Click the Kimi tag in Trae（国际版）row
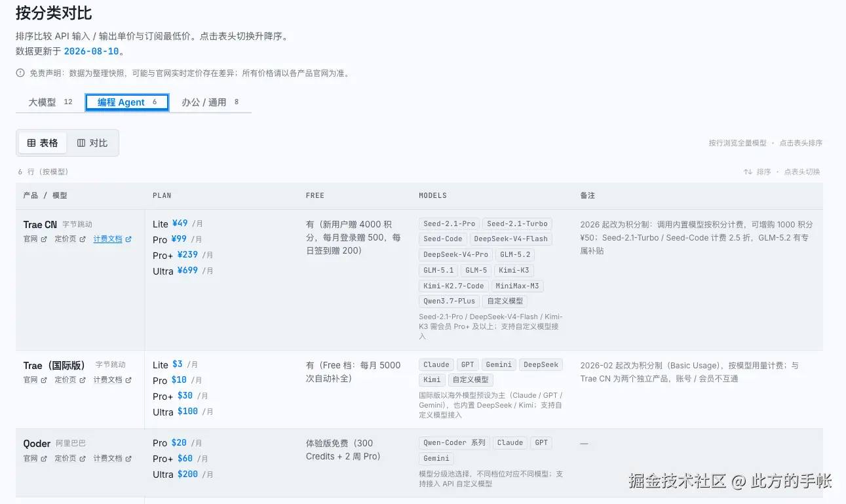 tap(433, 380)
